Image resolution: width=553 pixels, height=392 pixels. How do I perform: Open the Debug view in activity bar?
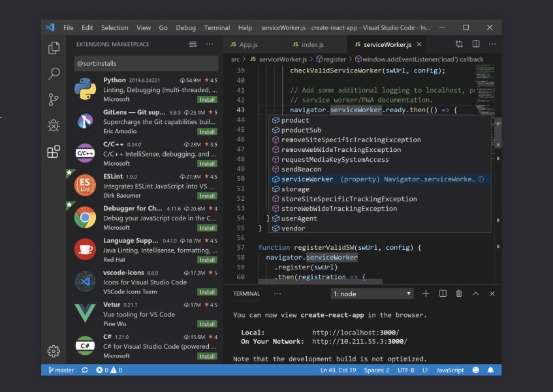(54, 125)
